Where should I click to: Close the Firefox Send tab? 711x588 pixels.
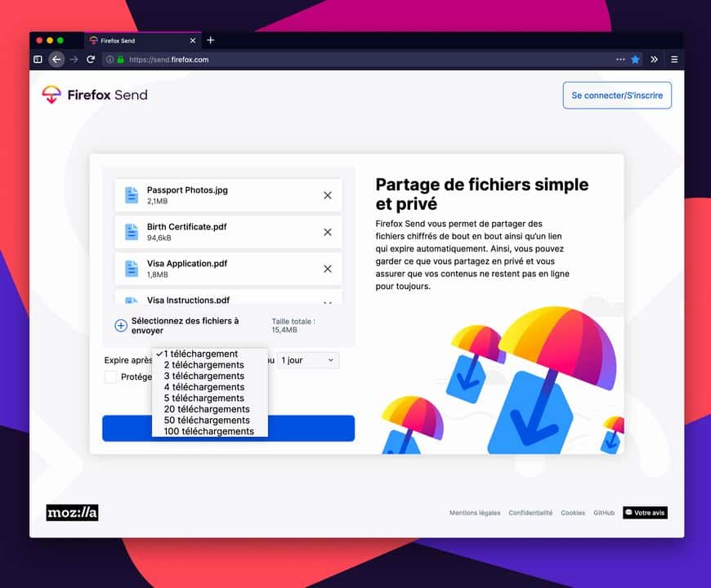tap(193, 41)
